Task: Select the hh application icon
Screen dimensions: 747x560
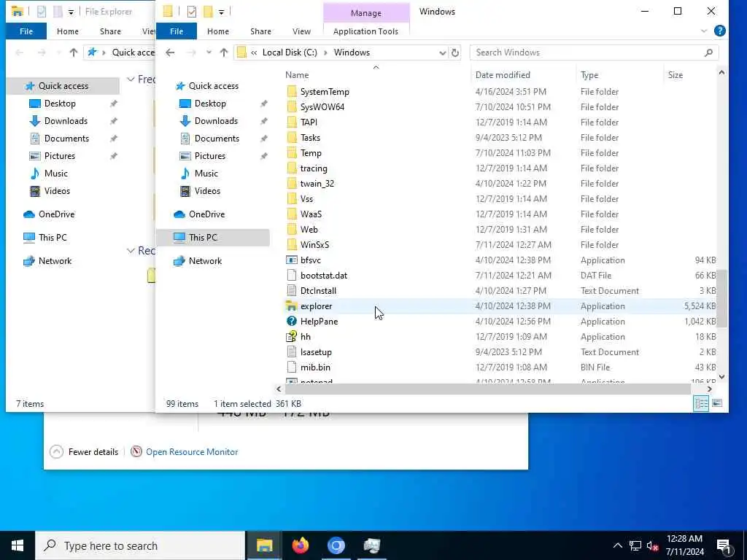Action: point(292,337)
